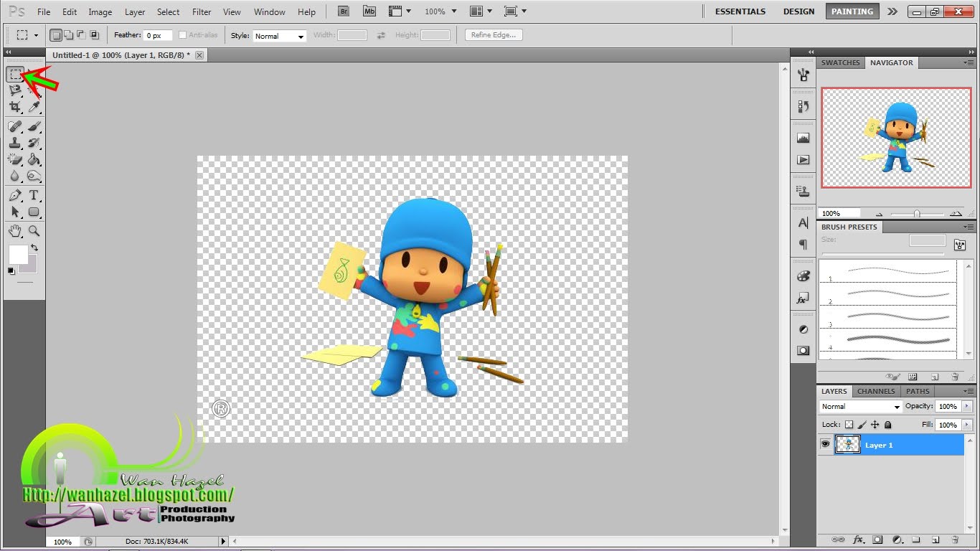Choose Add to selection mode

[x=69, y=34]
